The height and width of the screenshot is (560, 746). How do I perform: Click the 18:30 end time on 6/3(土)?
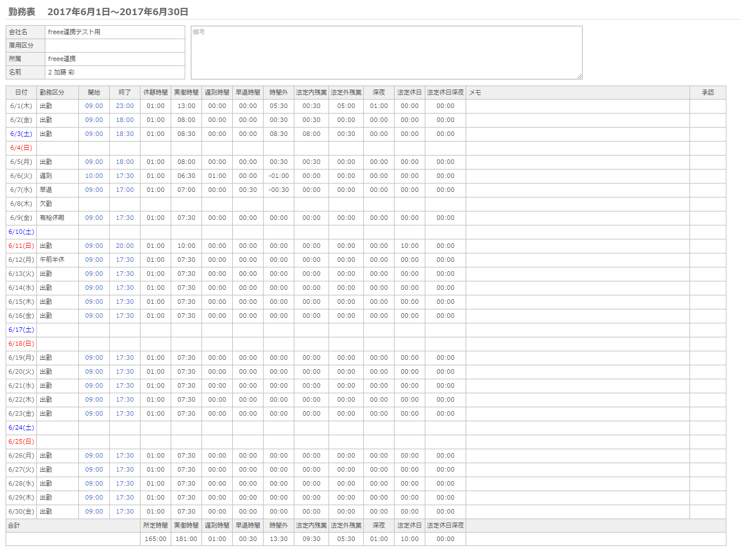click(125, 134)
